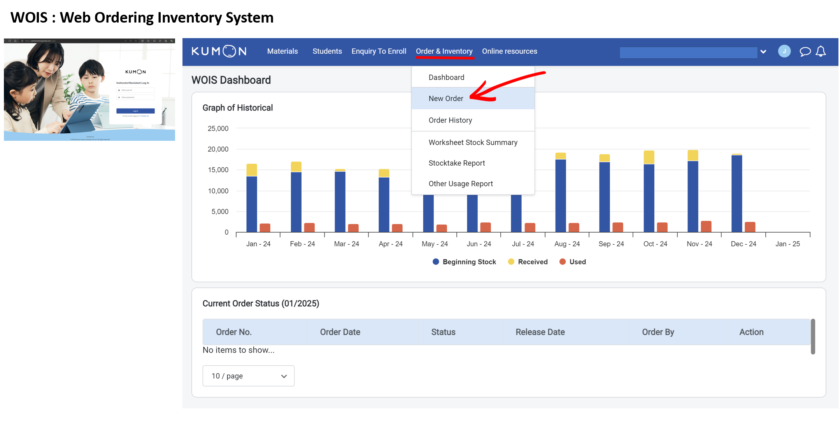Open Order & Inventory menu

point(444,51)
